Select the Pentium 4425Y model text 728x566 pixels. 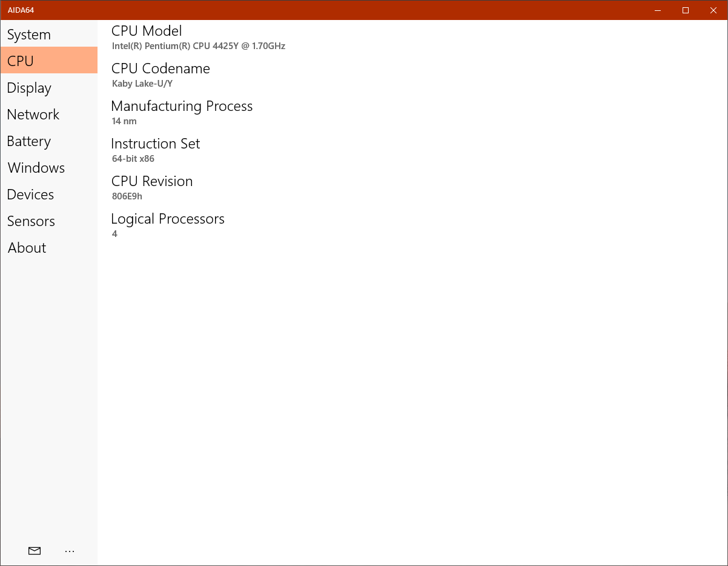tap(199, 46)
